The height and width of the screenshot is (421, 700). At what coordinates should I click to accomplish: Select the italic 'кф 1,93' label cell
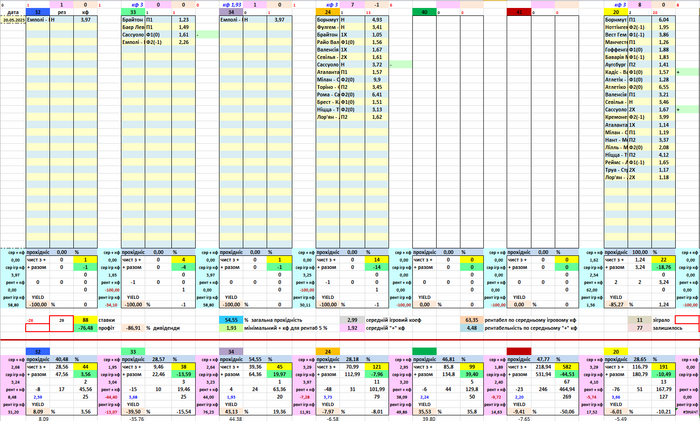[x=231, y=4]
